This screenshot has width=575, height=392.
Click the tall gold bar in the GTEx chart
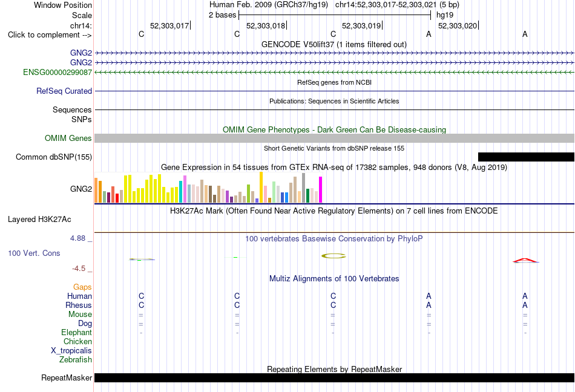click(261, 187)
